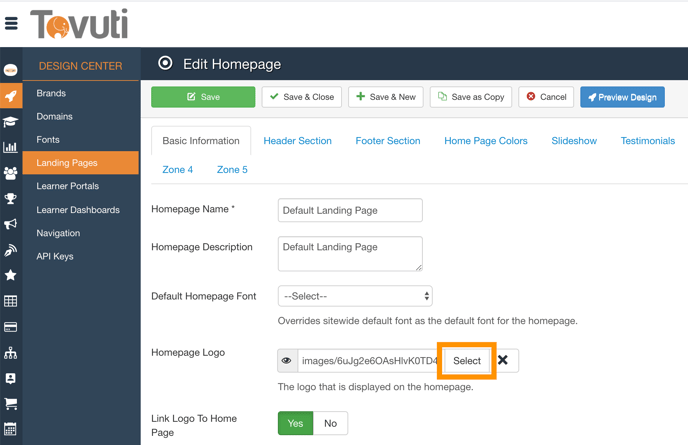
Task: Toggle the eye preview icon for homepage logo
Action: pos(287,361)
